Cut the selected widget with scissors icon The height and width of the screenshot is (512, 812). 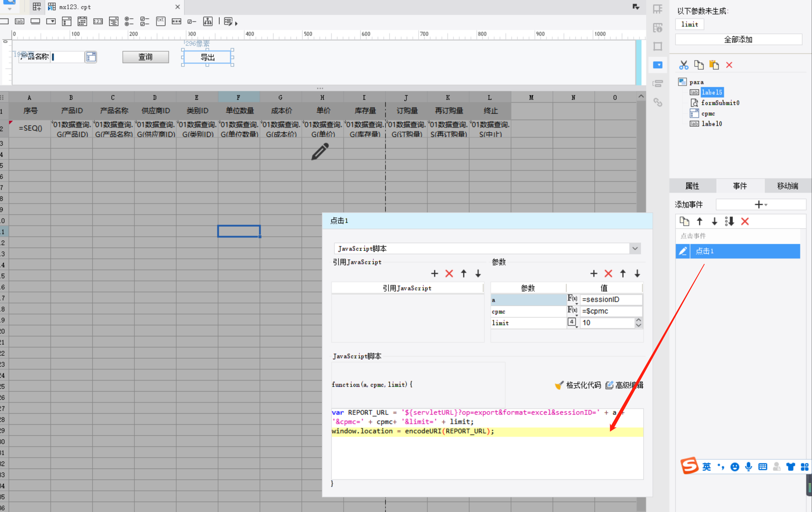[684, 65]
